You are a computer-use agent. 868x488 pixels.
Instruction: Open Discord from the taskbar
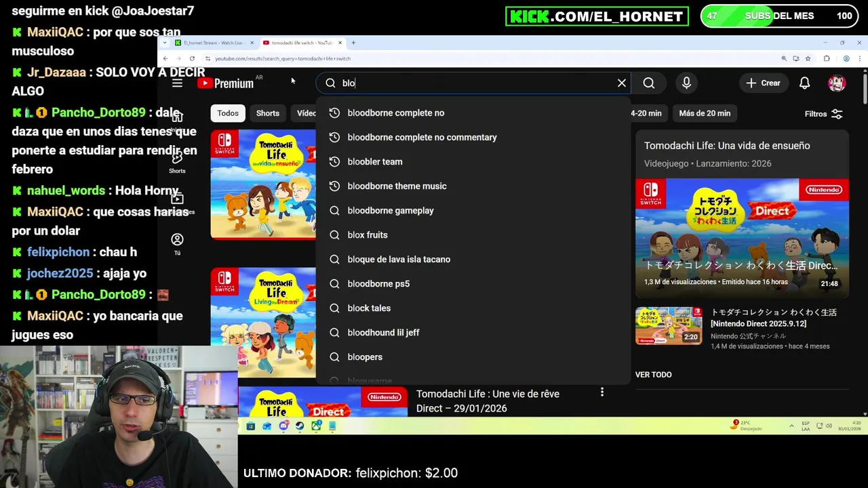tap(284, 426)
